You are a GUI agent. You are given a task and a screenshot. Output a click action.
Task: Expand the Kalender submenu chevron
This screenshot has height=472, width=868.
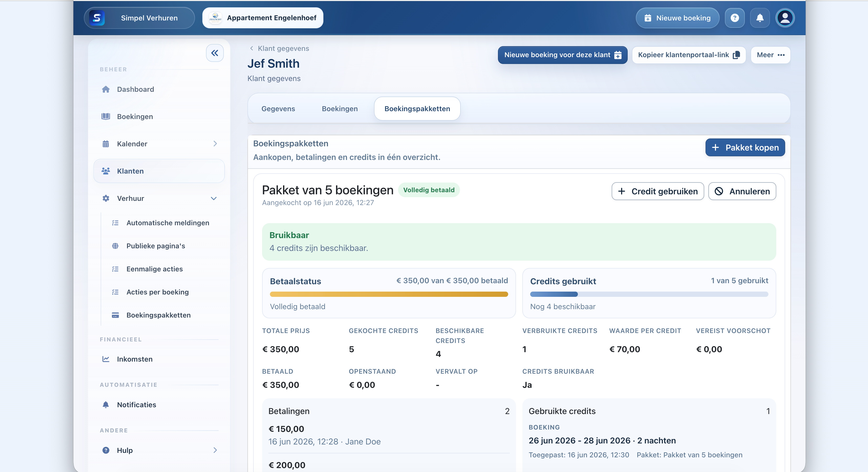[x=215, y=144]
